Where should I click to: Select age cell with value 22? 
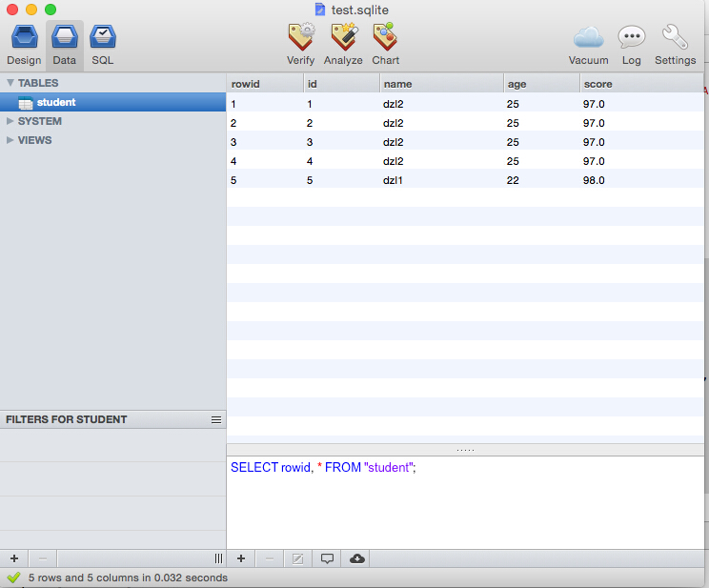coord(541,180)
